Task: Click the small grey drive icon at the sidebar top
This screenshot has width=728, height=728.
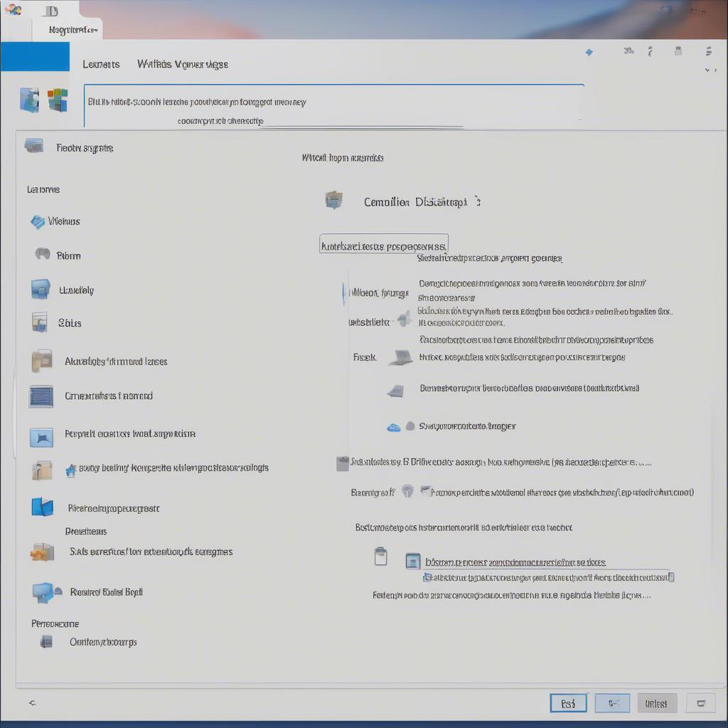Action: 34,146
